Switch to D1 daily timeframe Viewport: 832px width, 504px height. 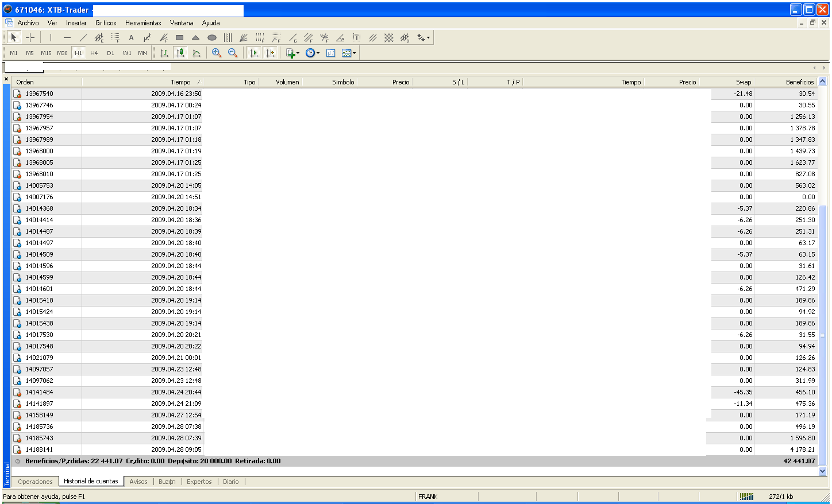(x=110, y=53)
